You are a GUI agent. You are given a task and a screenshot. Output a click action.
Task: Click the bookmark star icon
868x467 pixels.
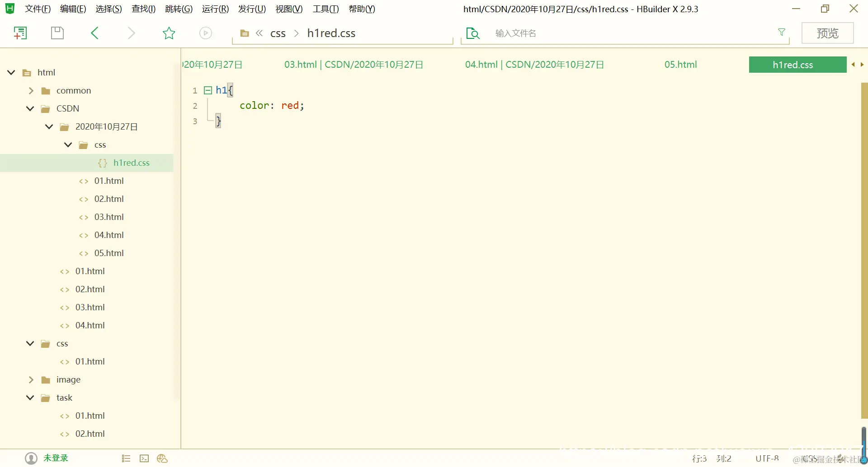169,33
